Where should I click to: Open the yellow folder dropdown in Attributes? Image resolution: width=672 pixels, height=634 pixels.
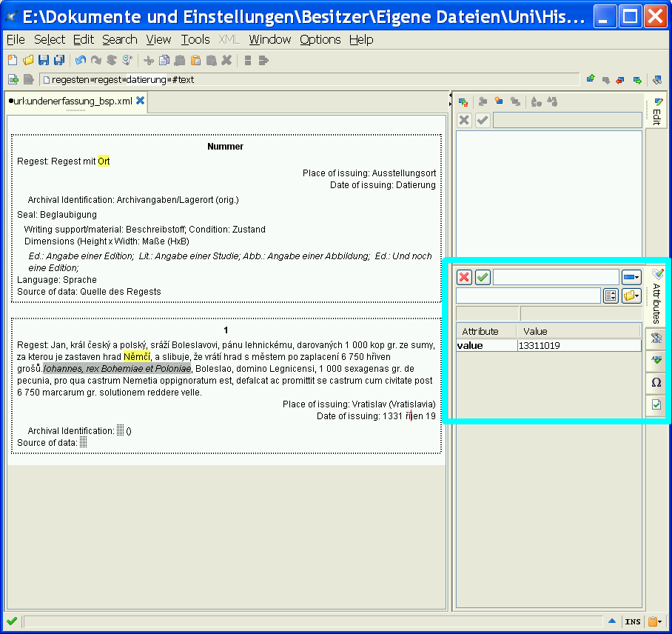631,296
